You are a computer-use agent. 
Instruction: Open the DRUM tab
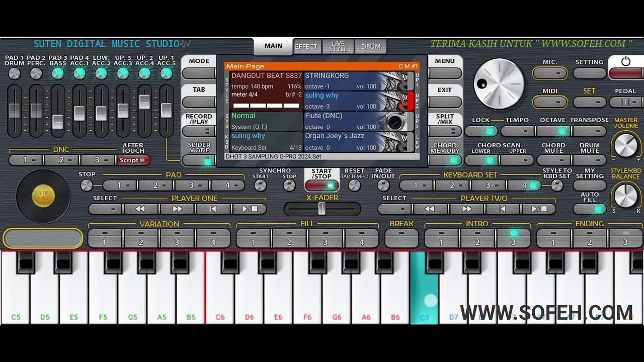(371, 47)
